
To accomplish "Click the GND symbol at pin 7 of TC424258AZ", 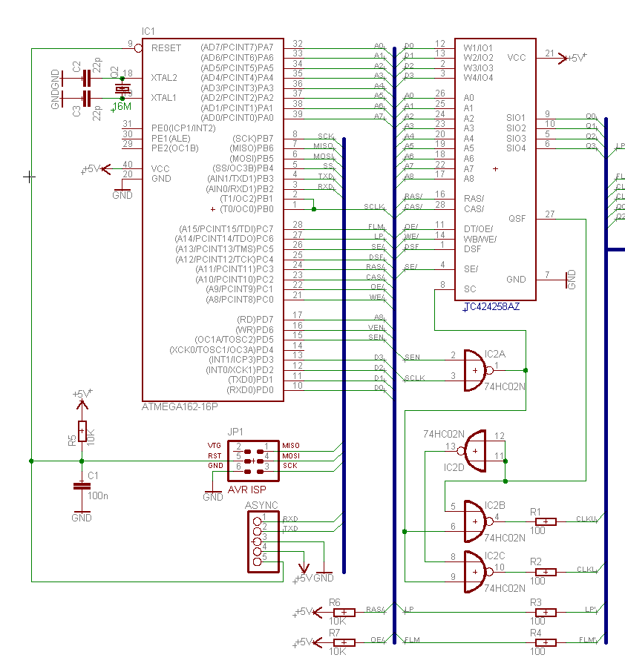I will click(x=570, y=280).
